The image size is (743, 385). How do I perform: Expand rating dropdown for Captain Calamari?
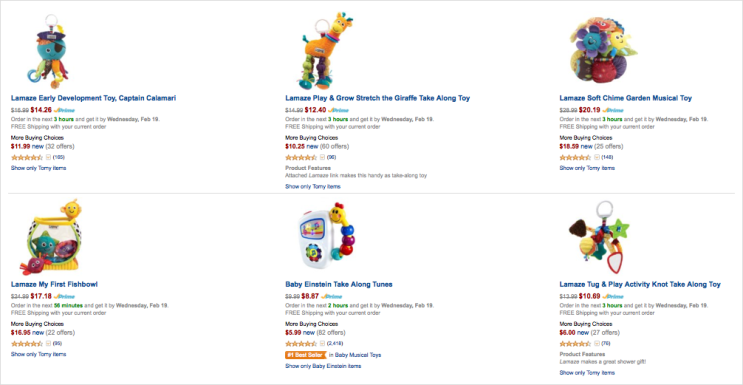point(48,157)
